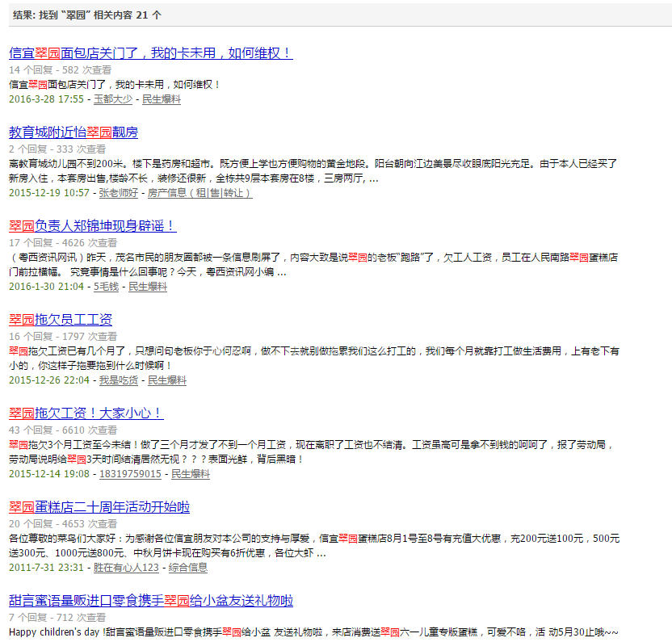Open author link 玉都大少
Image resolution: width=672 pixels, height=642 pixels.
pyautogui.click(x=113, y=99)
